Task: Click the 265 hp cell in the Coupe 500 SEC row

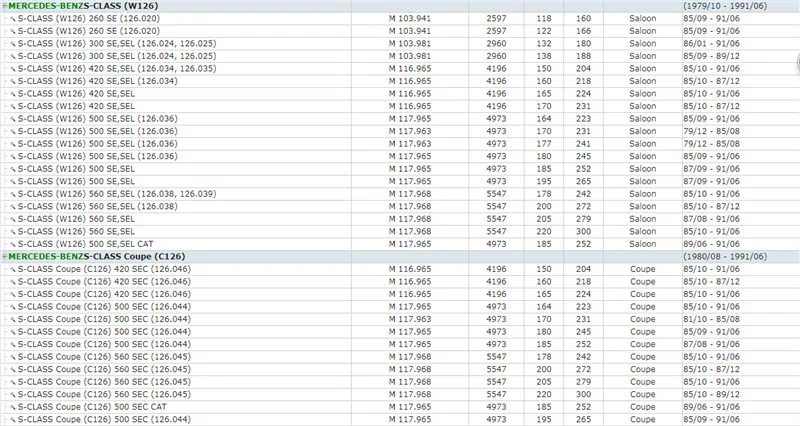Action: pyautogui.click(x=583, y=419)
